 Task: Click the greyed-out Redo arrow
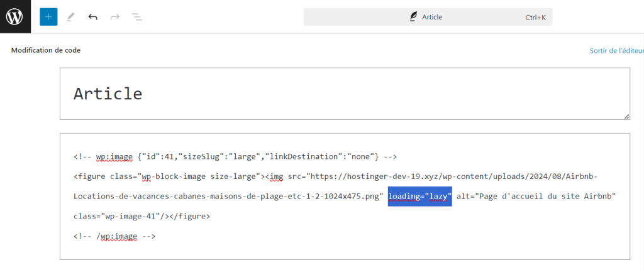pos(114,17)
